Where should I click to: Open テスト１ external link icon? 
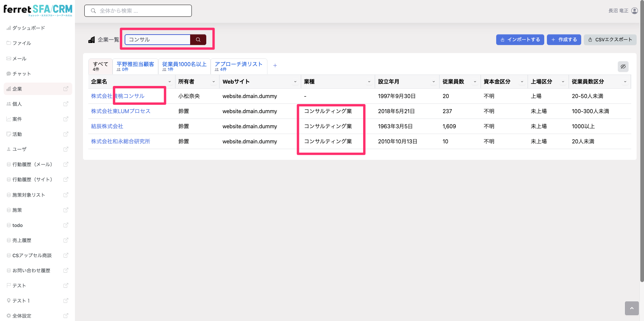point(66,301)
